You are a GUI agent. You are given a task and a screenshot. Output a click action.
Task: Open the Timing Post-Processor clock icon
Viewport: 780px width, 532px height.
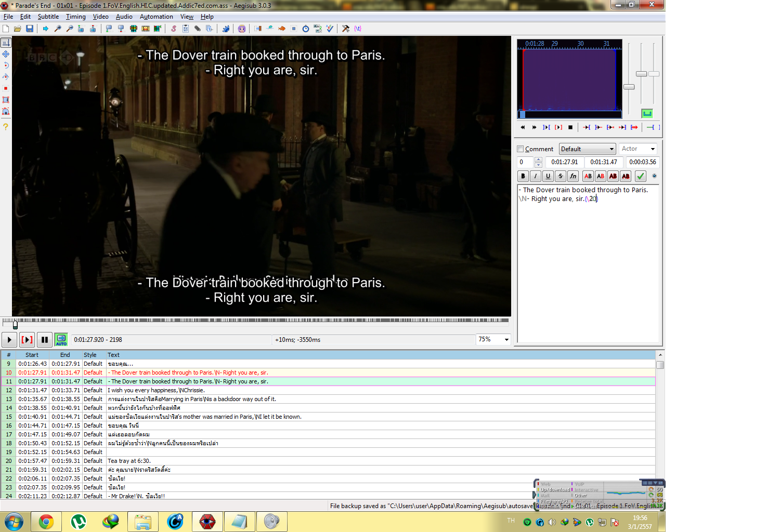[x=306, y=29]
